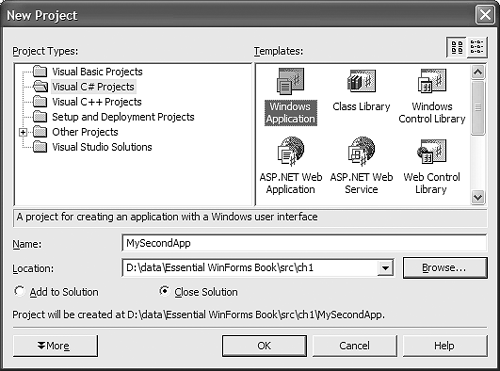This screenshot has width=500, height=371.
Task: Click the open Visual C# Projects folder icon
Action: point(40,86)
